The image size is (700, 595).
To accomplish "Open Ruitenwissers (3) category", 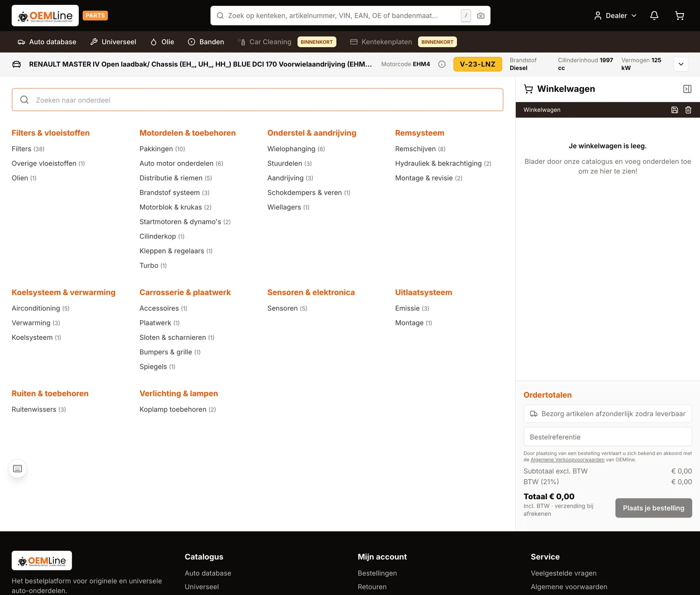I will [x=39, y=409].
